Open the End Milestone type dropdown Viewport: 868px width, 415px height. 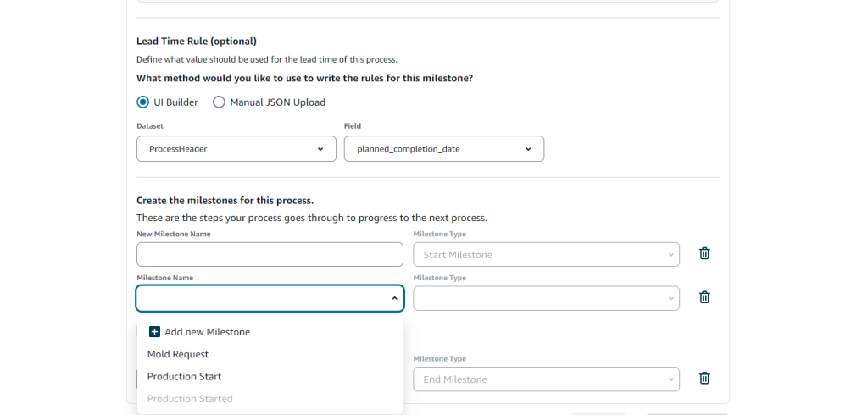coord(546,379)
